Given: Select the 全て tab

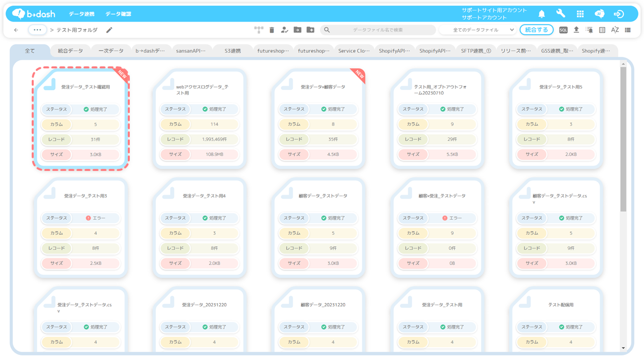Looking at the screenshot, I should click(30, 51).
